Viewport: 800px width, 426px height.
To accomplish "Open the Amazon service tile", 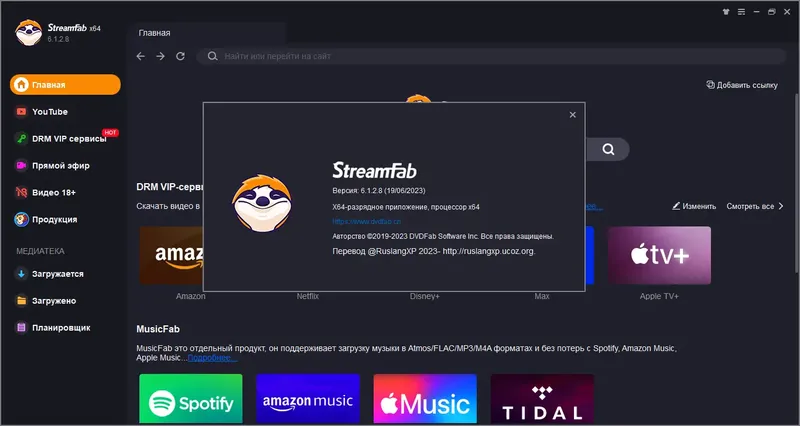I will (x=171, y=255).
